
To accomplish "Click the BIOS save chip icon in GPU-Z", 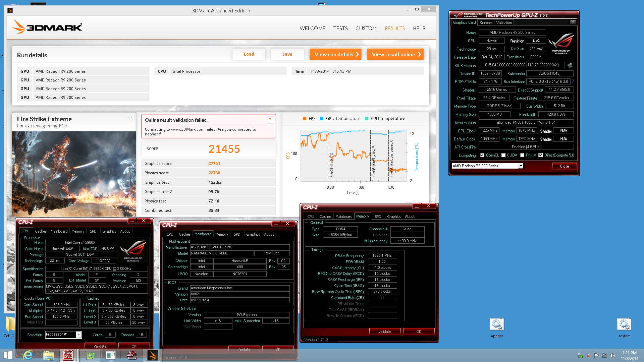I will (x=570, y=65).
